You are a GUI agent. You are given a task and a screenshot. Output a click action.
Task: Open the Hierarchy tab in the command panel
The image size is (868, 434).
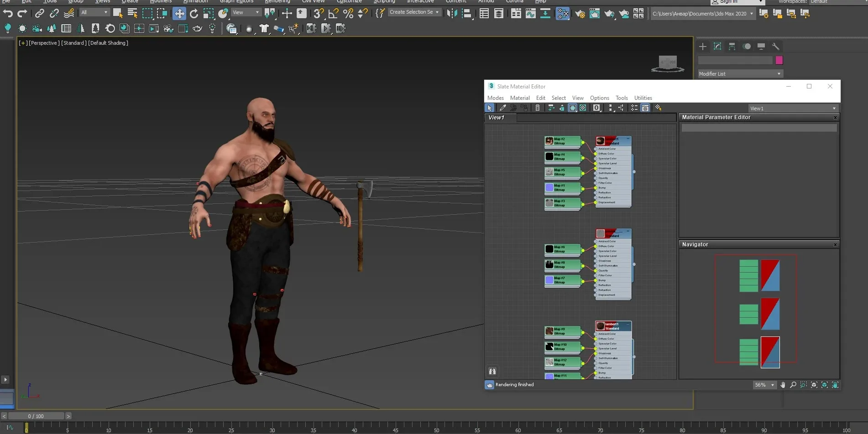click(732, 46)
